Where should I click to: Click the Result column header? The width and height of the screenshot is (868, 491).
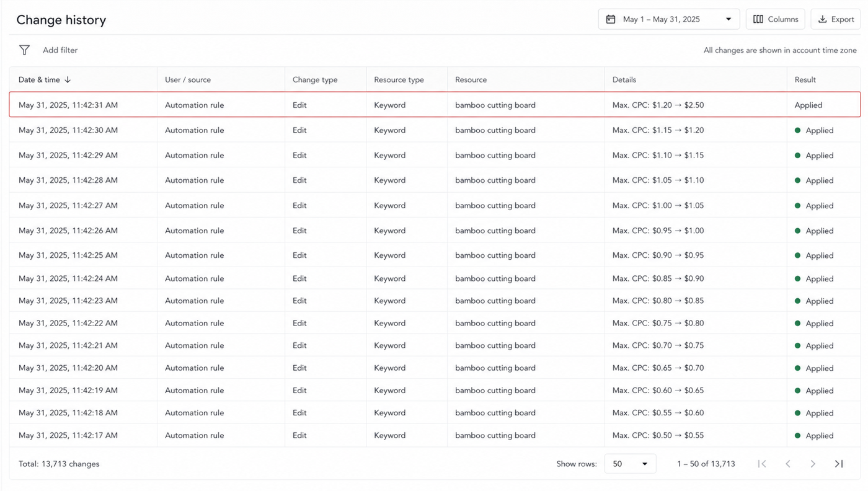(805, 80)
